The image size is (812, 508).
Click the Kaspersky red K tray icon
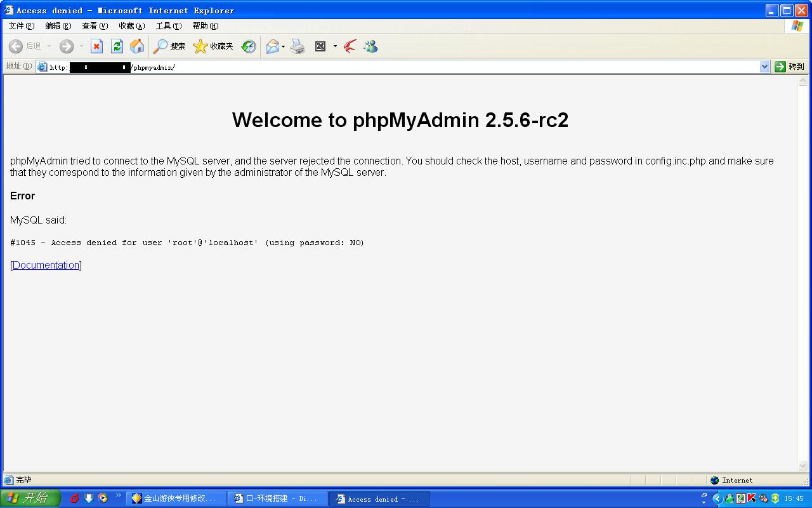(x=752, y=498)
